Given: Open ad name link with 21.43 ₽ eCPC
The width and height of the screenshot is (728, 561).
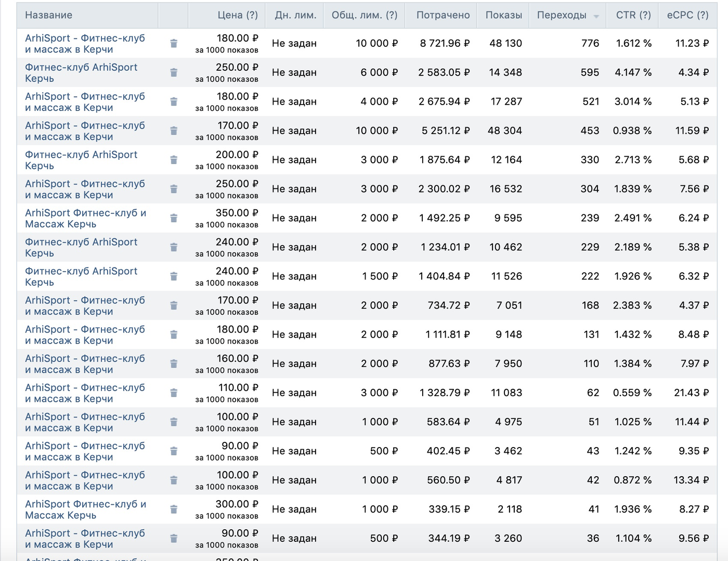Looking at the screenshot, I should [x=85, y=393].
